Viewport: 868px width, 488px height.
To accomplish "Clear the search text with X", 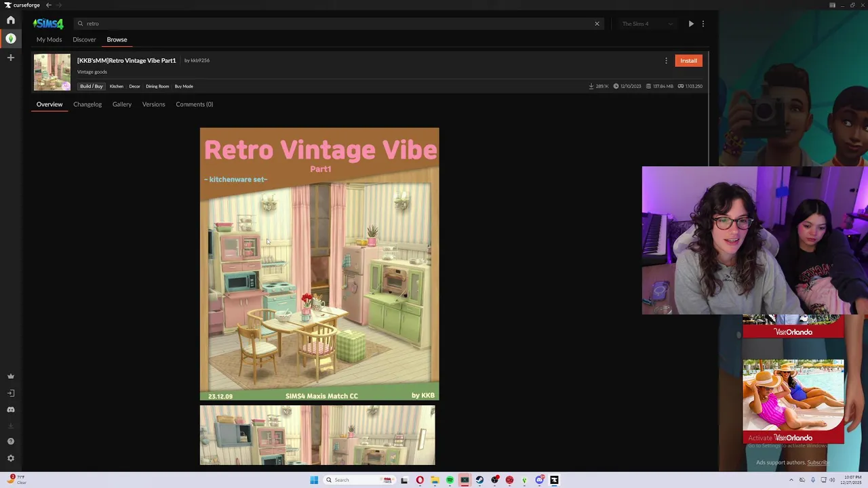I will [597, 24].
